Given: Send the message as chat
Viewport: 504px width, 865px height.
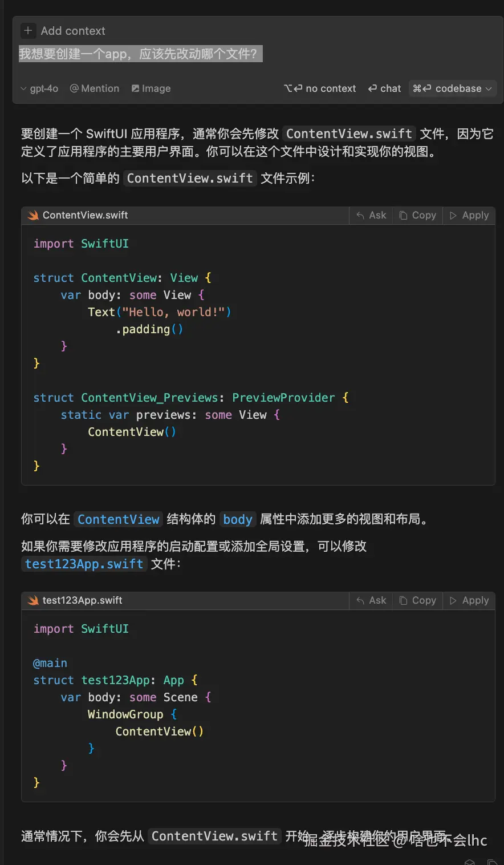Looking at the screenshot, I should point(385,88).
